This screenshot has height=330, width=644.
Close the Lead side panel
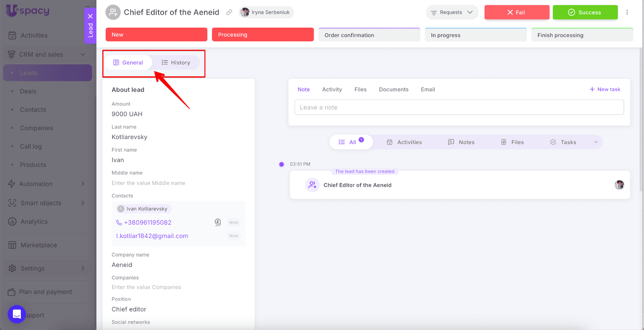click(90, 16)
